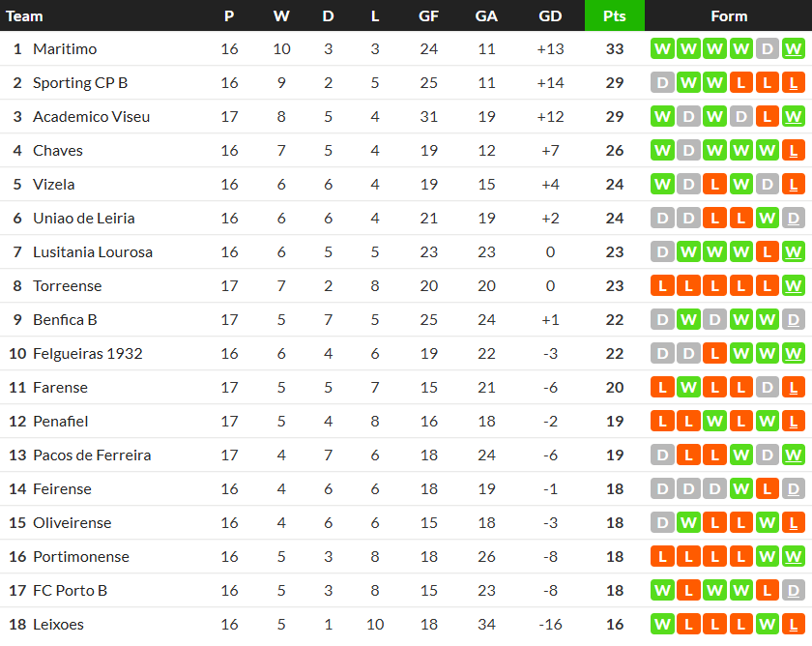The height and width of the screenshot is (646, 812).
Task: Select the Form column header
Action: (x=728, y=15)
